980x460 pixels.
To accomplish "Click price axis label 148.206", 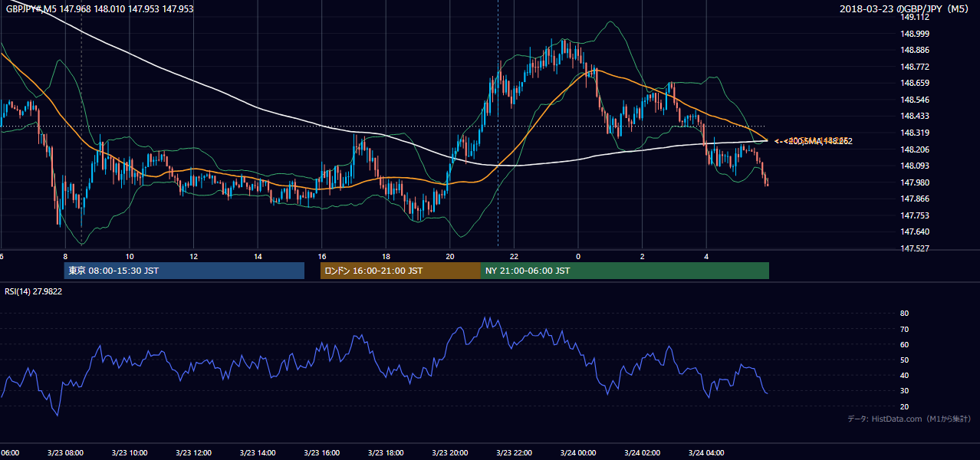I will [x=915, y=149].
